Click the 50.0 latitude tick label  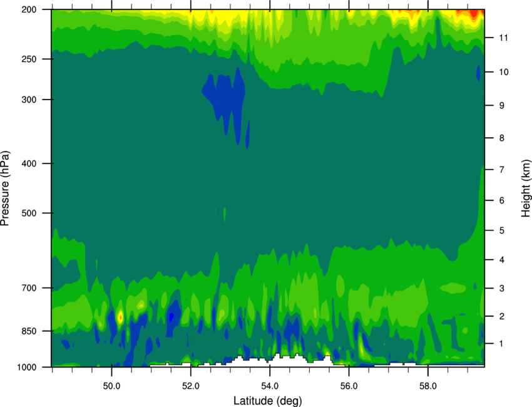[x=111, y=386]
